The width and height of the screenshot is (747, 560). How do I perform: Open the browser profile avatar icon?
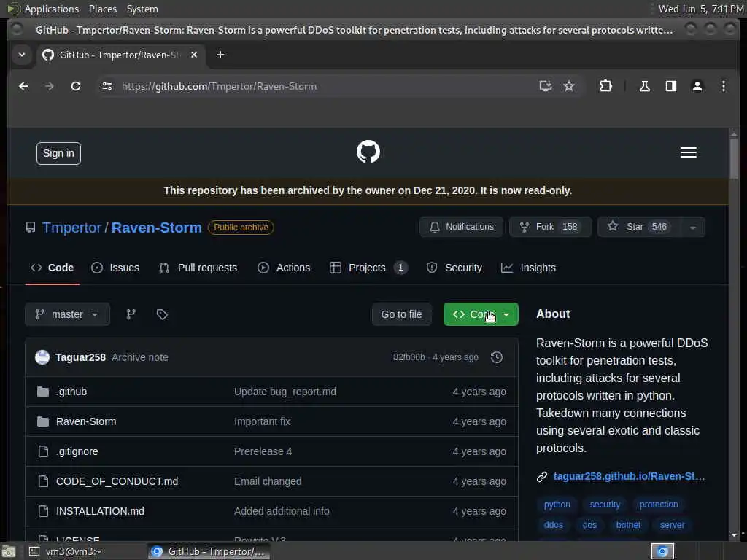tap(697, 86)
